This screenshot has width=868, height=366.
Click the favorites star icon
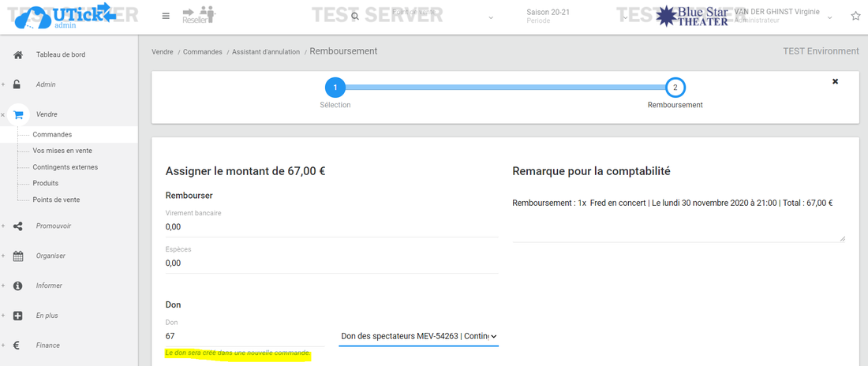click(x=855, y=16)
